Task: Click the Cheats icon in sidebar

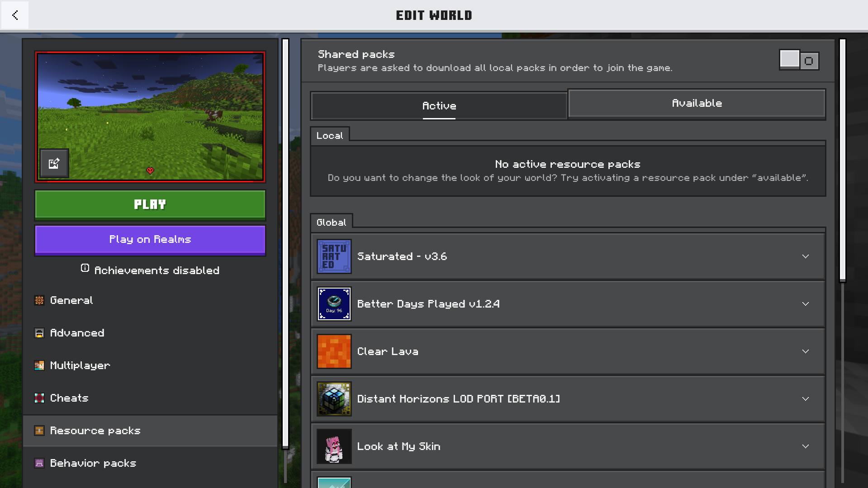Action: click(x=39, y=398)
